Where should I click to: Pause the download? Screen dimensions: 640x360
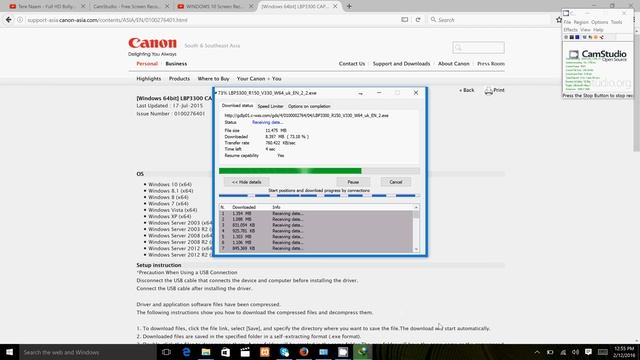point(353,182)
